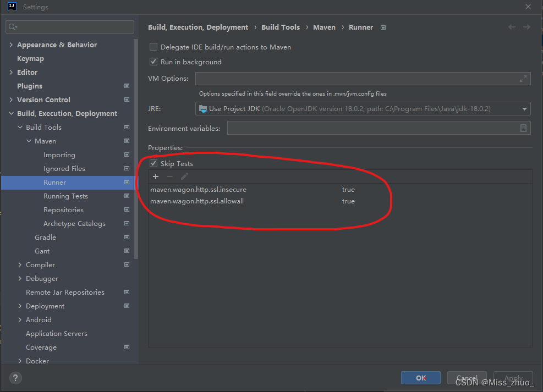
Task: Click the back navigation arrow above settings panel
Action: coord(511,26)
